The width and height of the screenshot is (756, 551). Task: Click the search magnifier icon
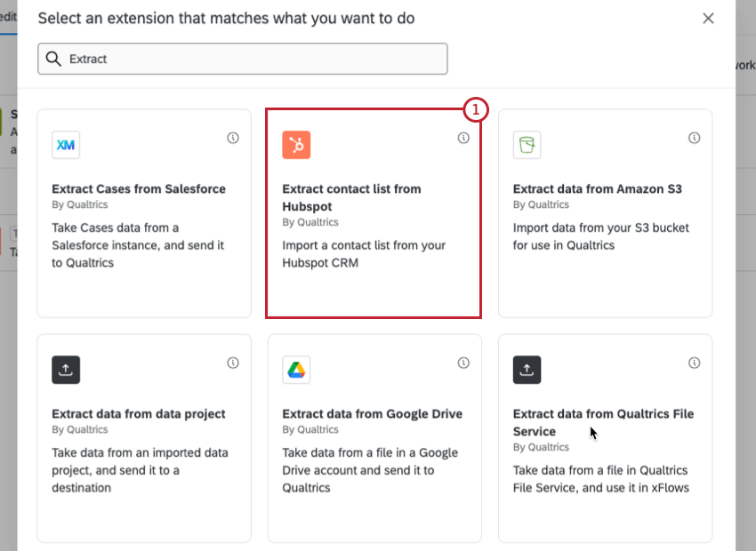pyautogui.click(x=53, y=59)
